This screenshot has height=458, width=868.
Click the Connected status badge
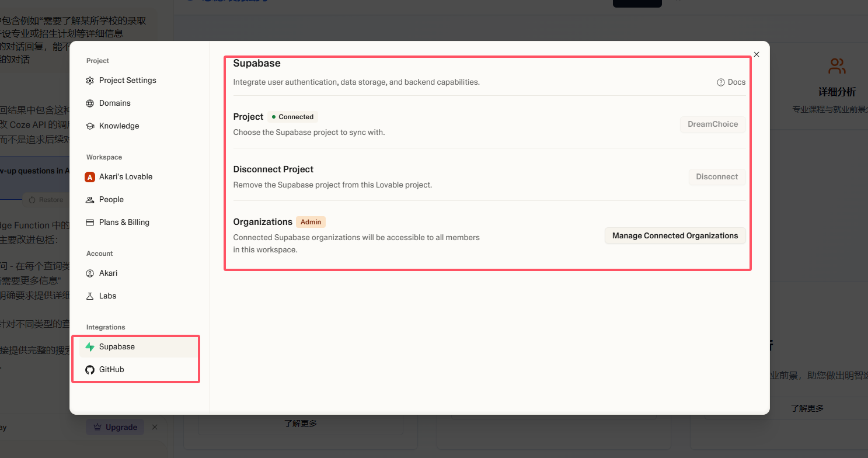(293, 117)
